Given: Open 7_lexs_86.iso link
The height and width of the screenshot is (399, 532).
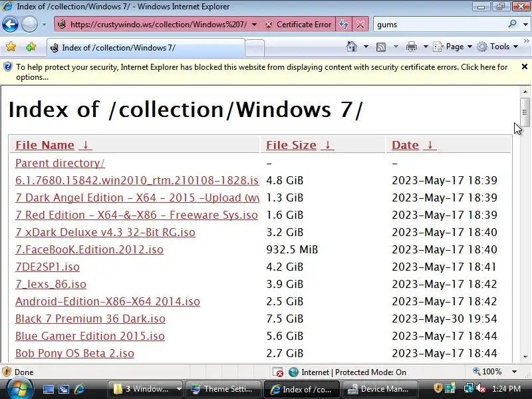Looking at the screenshot, I should [x=51, y=284].
